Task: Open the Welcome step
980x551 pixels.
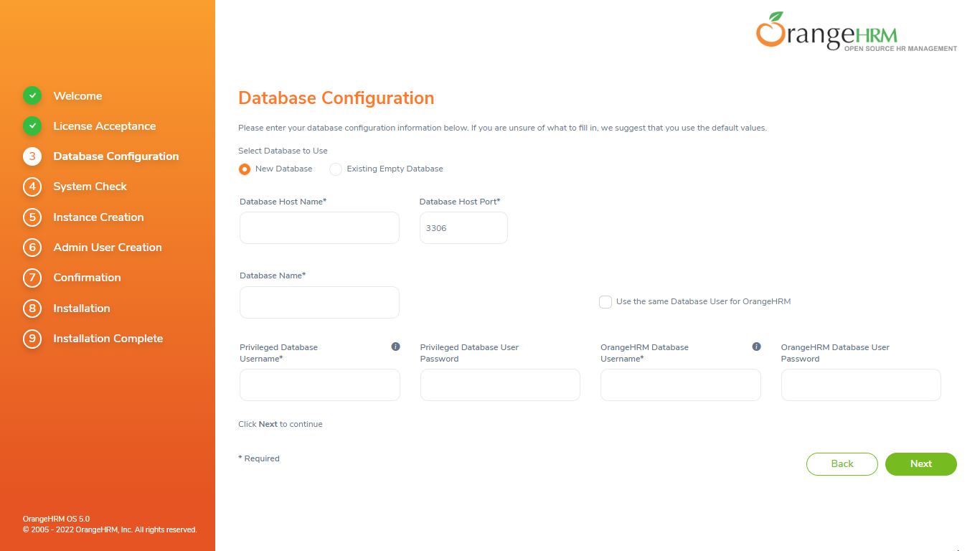Action: [x=77, y=96]
